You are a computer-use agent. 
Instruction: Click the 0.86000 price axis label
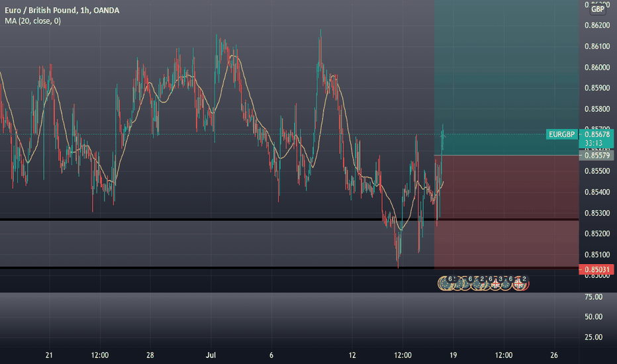click(597, 68)
